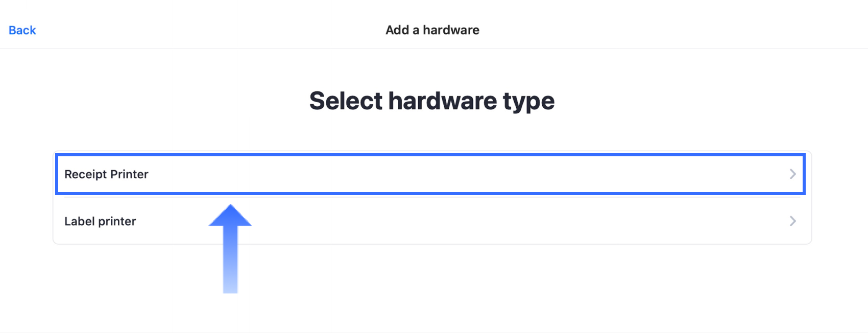Select the Label printer hardware type

tap(430, 221)
